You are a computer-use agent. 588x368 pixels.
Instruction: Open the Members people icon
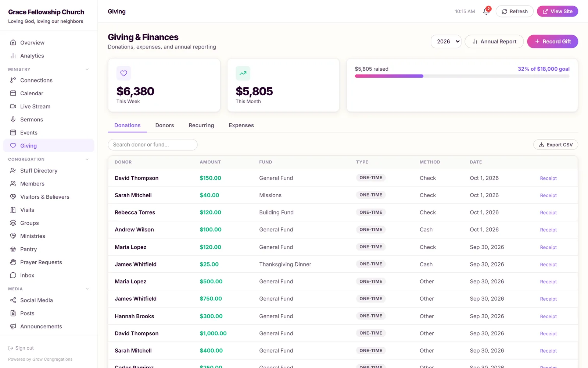[13, 184]
